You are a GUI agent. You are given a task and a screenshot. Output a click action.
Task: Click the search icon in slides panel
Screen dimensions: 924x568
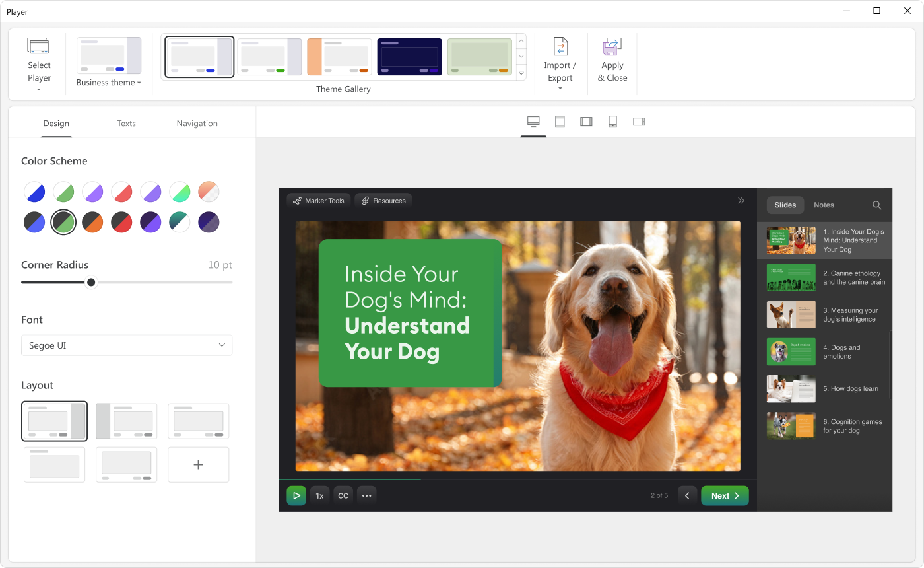(876, 205)
